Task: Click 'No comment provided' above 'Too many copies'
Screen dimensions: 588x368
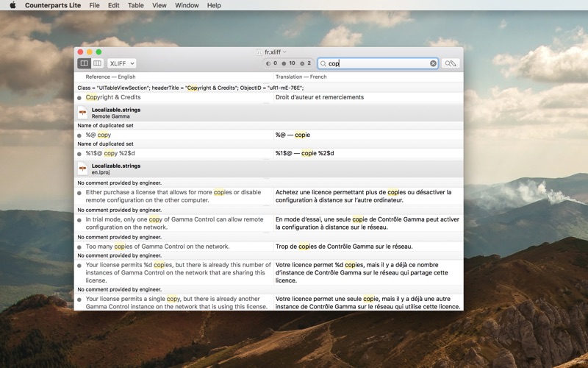Action: (x=119, y=237)
